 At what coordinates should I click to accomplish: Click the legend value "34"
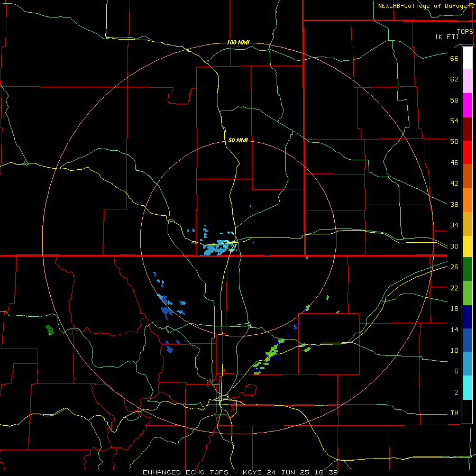coord(454,225)
